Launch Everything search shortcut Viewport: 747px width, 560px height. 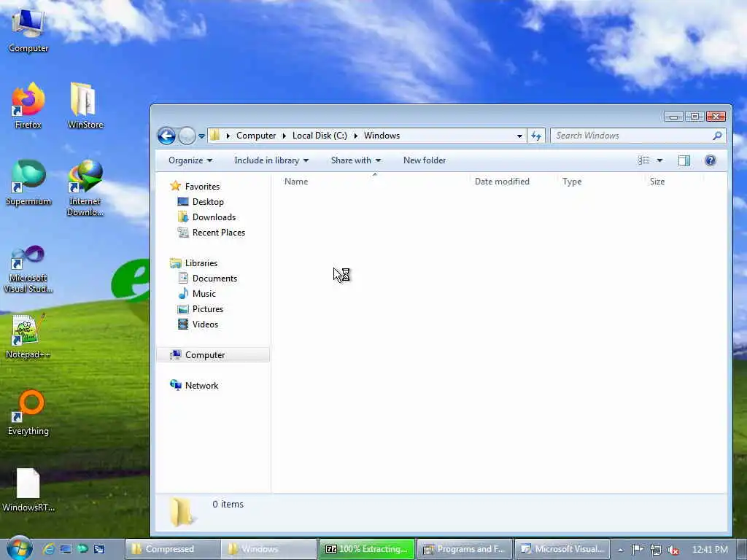(28, 413)
